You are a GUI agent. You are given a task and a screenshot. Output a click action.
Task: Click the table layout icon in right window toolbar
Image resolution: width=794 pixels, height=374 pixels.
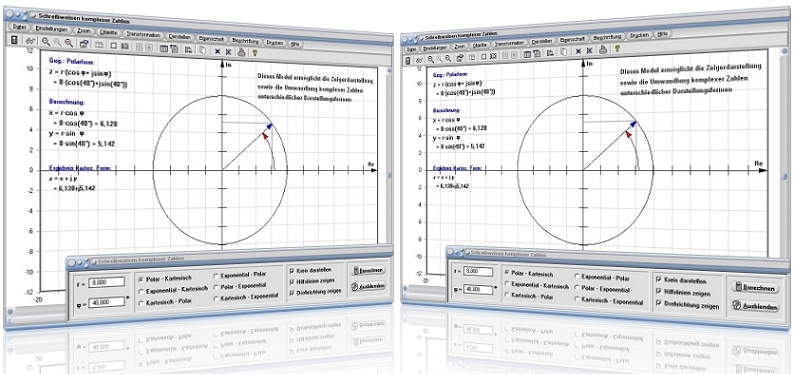pyautogui.click(x=527, y=54)
